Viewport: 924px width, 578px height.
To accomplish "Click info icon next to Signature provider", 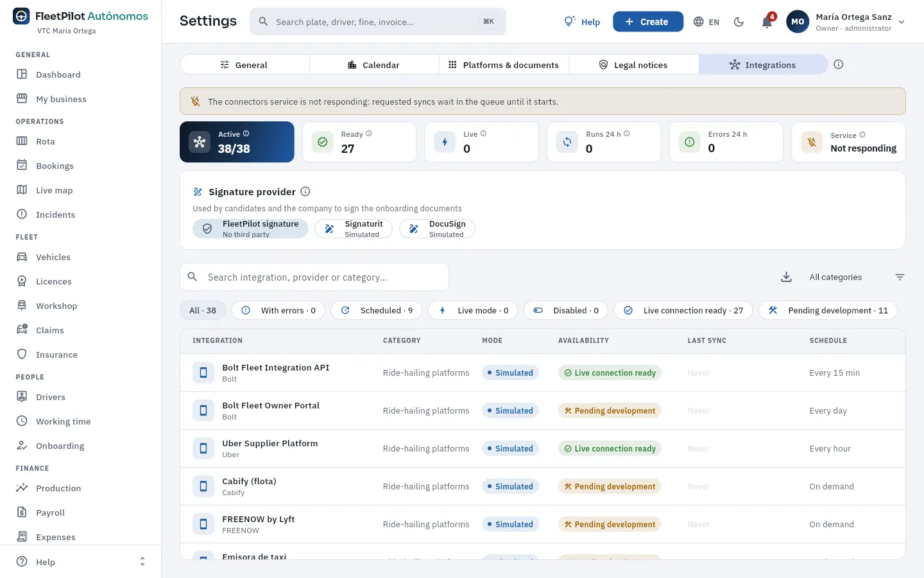I will (x=305, y=191).
